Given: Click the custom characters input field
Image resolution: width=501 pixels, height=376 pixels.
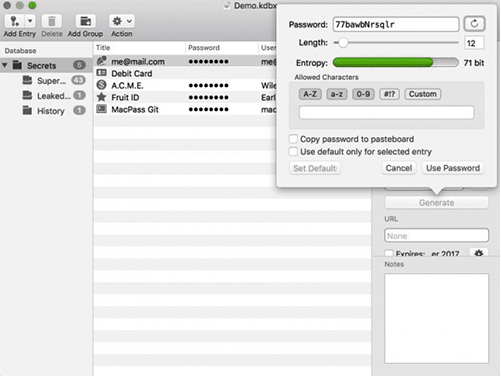Looking at the screenshot, I should pos(387,112).
